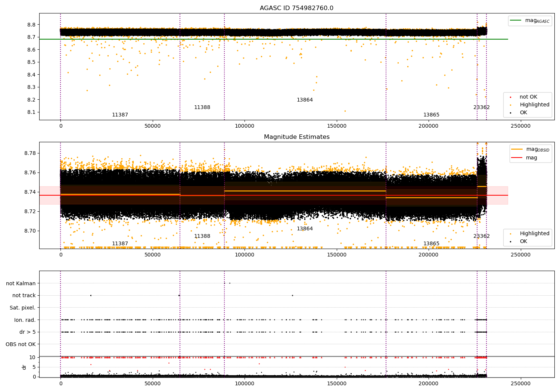This screenshot has height=392, width=560.
Task: Click the mag AGASC legend text
Action: [x=537, y=21]
